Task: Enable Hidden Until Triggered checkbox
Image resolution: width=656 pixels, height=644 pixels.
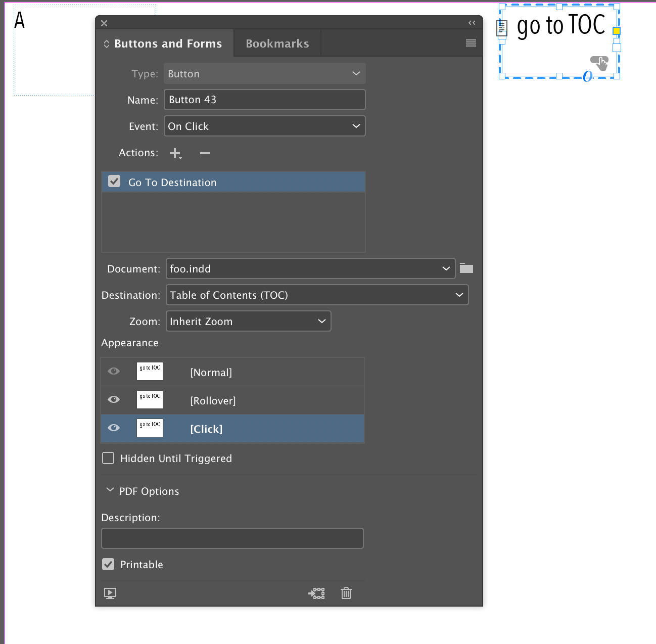Action: tap(108, 458)
